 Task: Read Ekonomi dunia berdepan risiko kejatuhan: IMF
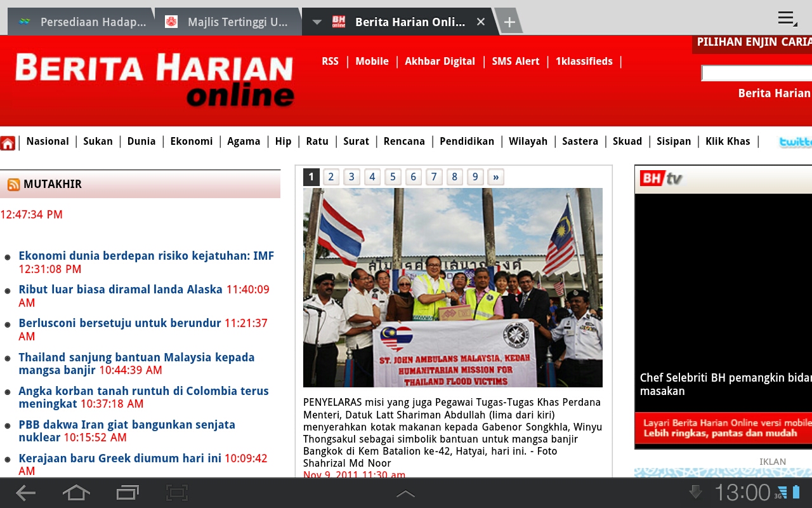click(x=147, y=256)
